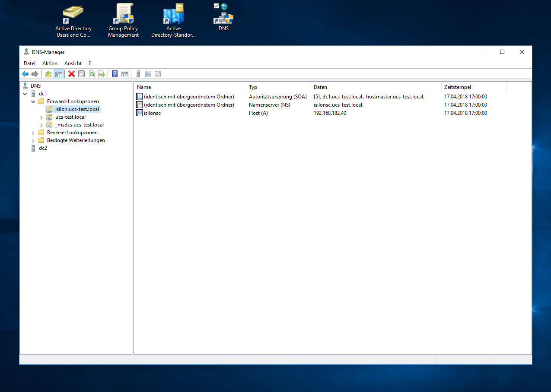Expand the Reverse-Lookupzonen folder
551x392 pixels.
(x=33, y=133)
